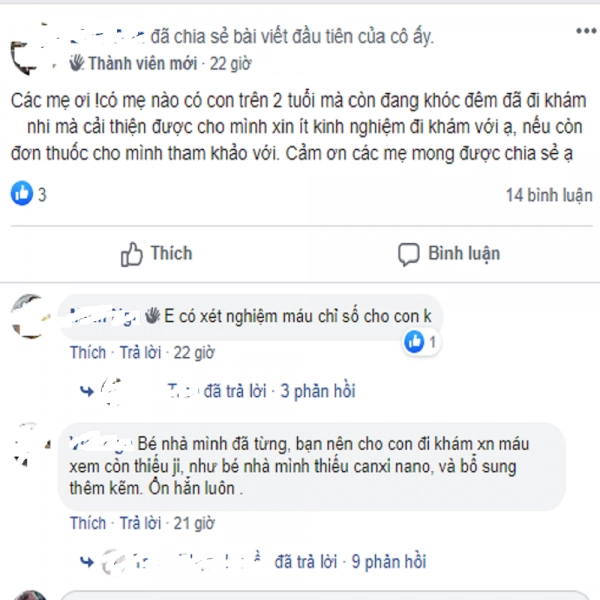Expand the 3 phản hồi replies thread

pyautogui.click(x=318, y=391)
